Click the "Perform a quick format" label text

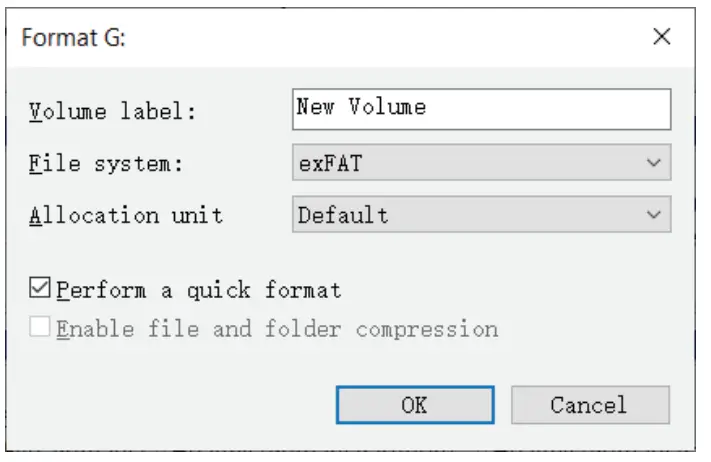tap(199, 291)
